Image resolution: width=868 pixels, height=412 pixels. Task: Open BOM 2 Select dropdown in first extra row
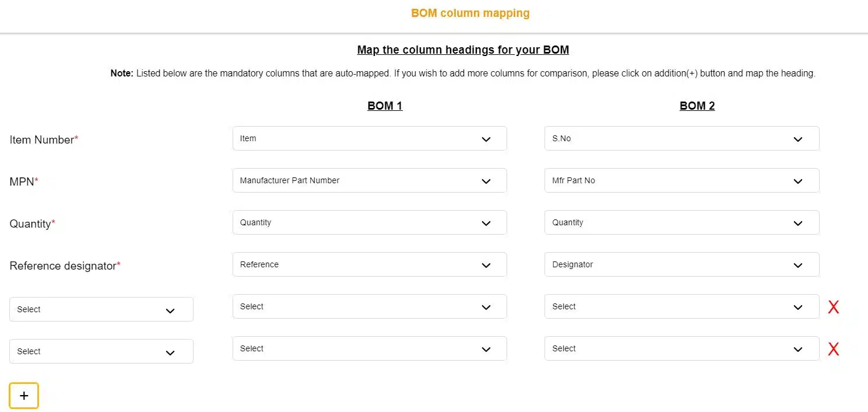tap(681, 306)
